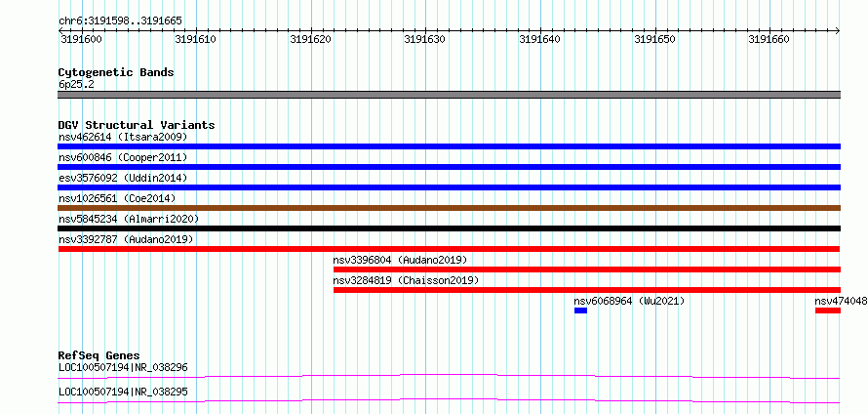
Task: Click the LOC100507194|NR_038296 gene line
Action: click(x=449, y=376)
